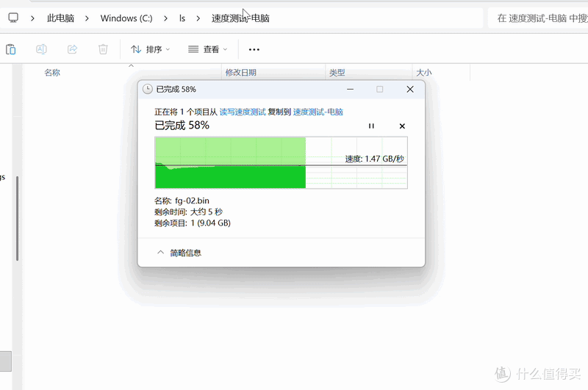Open destination folder link 速度测试-电脑 in dialog
Screen dimensions: 588x390
[318, 112]
